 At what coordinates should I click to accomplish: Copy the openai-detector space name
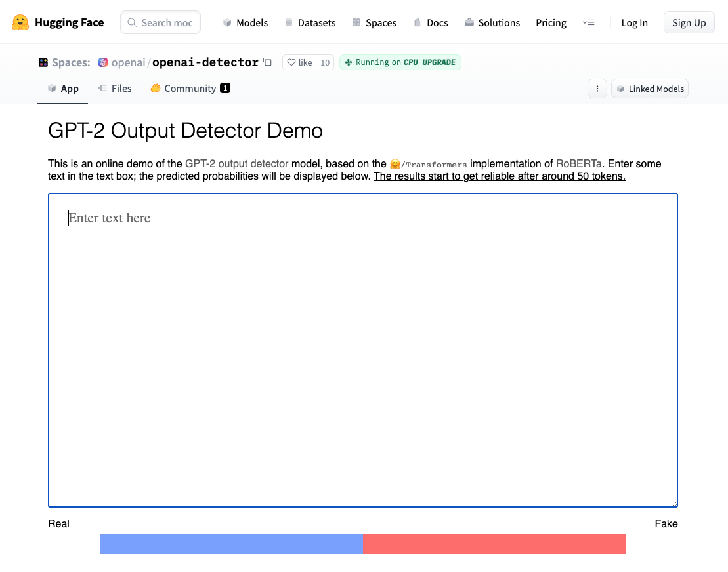(267, 62)
